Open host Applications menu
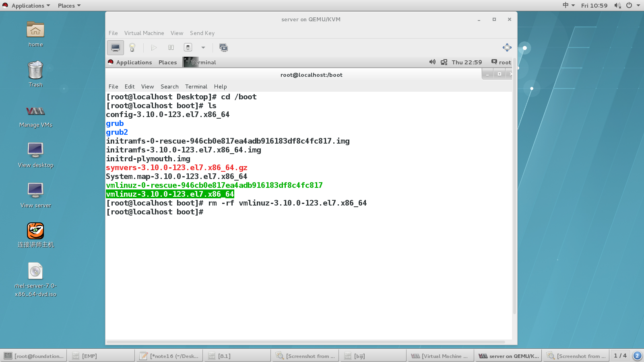644x362 pixels. pos(27,6)
